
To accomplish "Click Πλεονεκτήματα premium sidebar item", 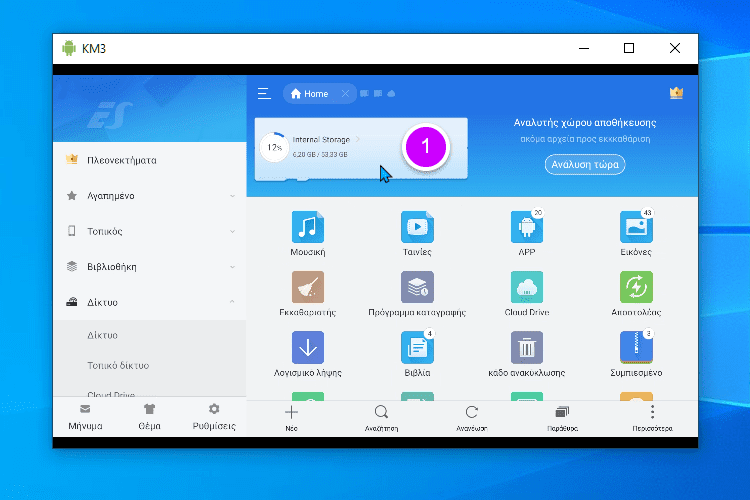I will [x=150, y=160].
